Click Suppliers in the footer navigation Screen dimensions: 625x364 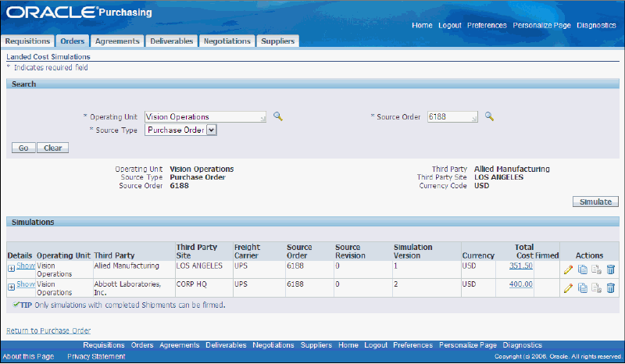coord(316,345)
